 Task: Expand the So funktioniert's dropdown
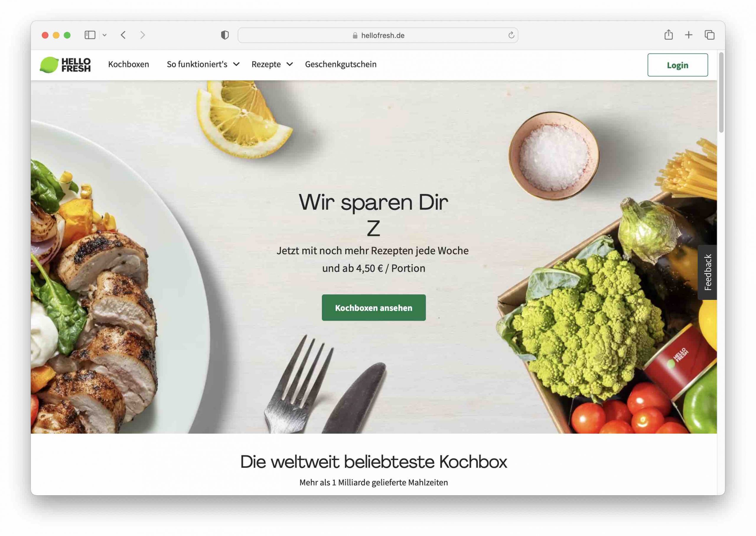203,64
